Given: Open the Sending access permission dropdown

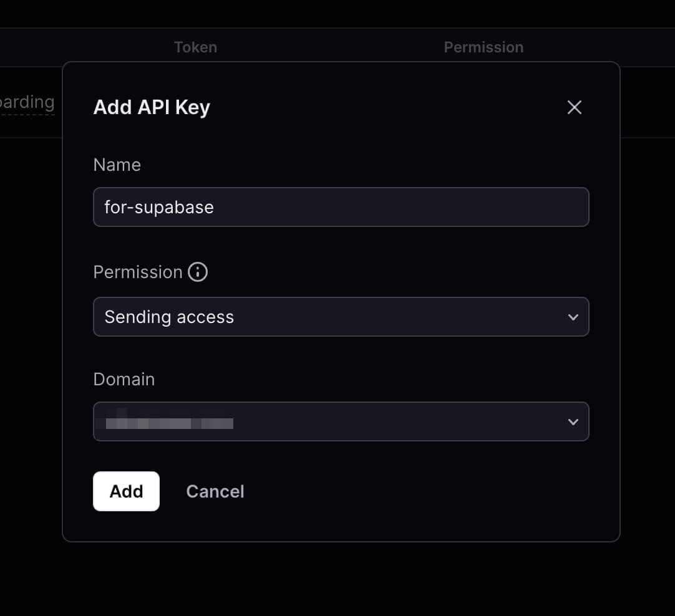Looking at the screenshot, I should coord(341,317).
